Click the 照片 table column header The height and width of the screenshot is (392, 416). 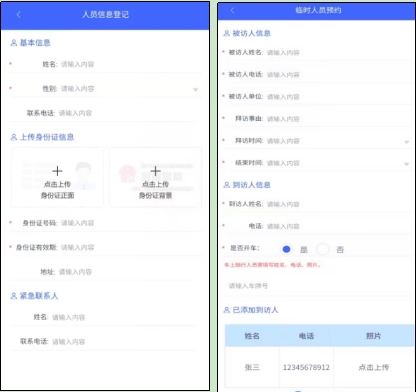(x=374, y=336)
